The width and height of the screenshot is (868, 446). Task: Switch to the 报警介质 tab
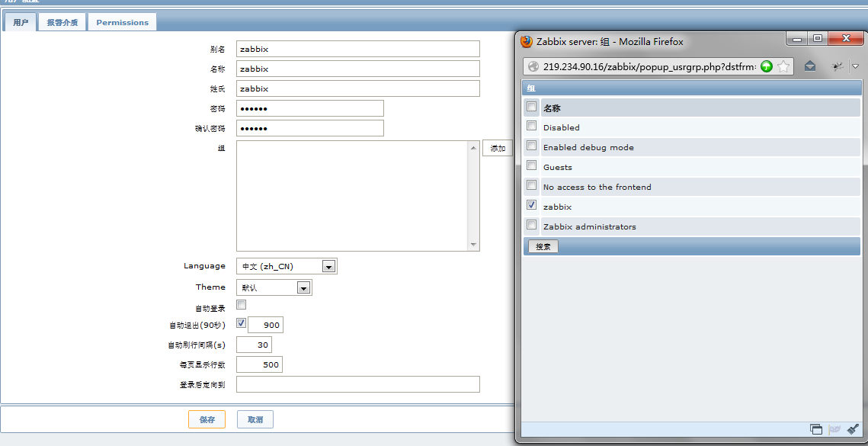coord(62,23)
